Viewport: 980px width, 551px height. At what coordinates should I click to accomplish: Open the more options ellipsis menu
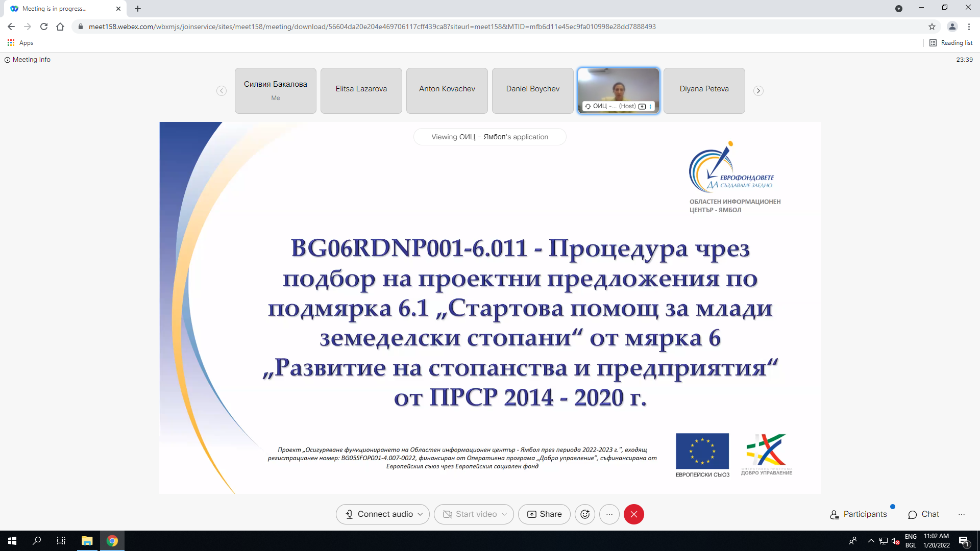[609, 514]
